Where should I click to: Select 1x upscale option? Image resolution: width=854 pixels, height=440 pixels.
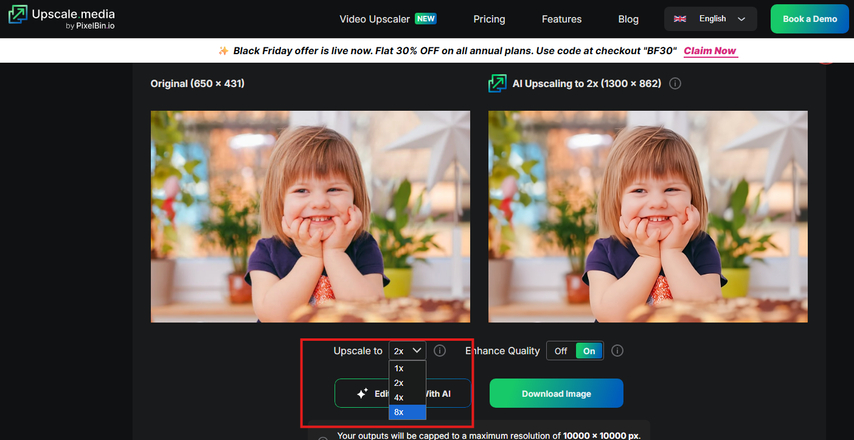tap(407, 368)
